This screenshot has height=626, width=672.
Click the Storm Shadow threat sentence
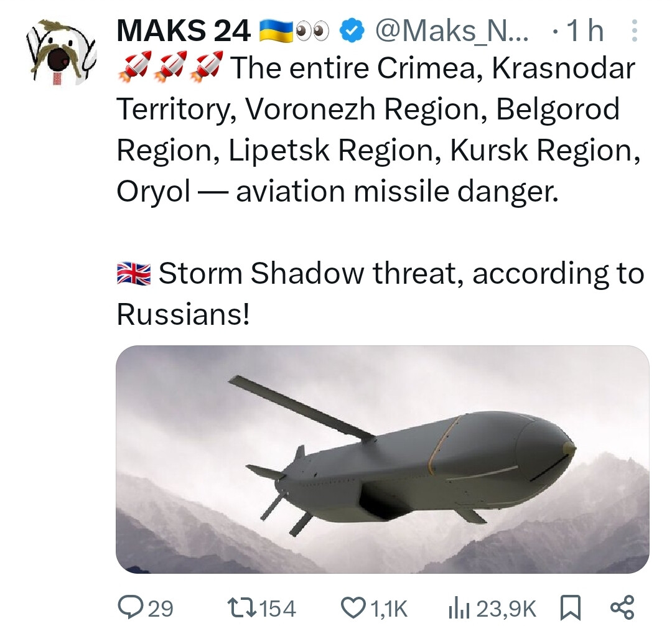[x=380, y=293]
